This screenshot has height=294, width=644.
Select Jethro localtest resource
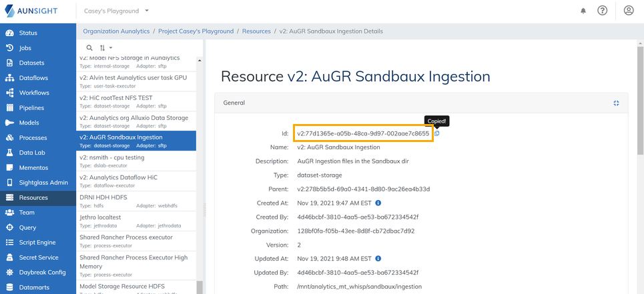[136, 221]
